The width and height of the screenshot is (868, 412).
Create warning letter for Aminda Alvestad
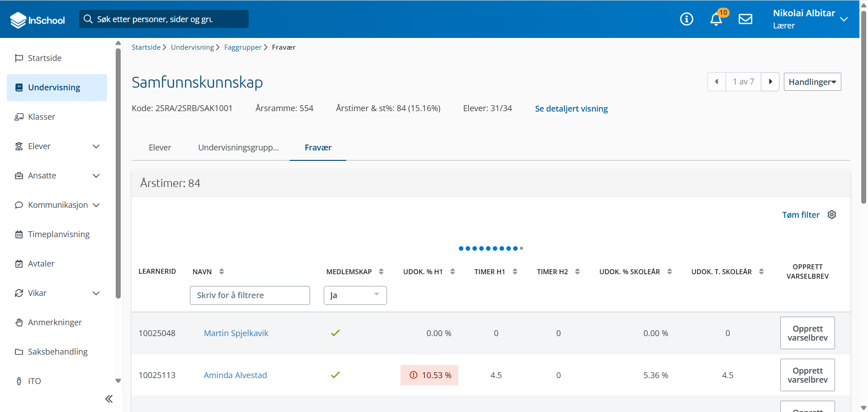click(807, 375)
